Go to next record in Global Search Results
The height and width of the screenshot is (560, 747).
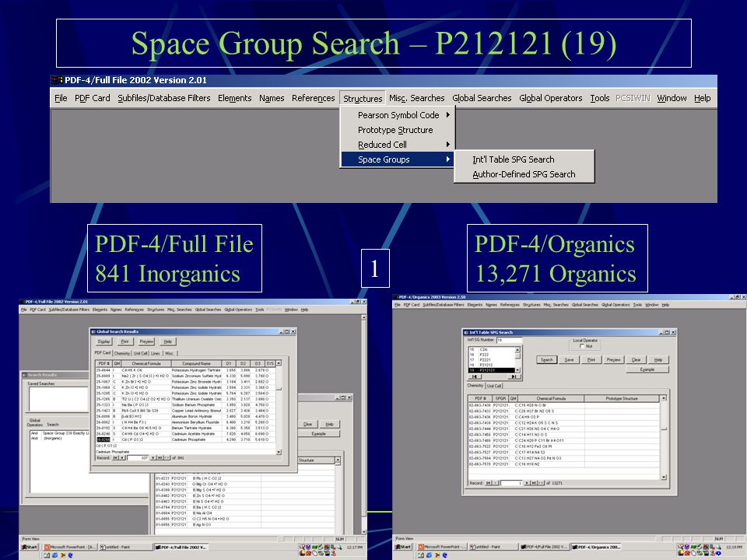[153, 457]
